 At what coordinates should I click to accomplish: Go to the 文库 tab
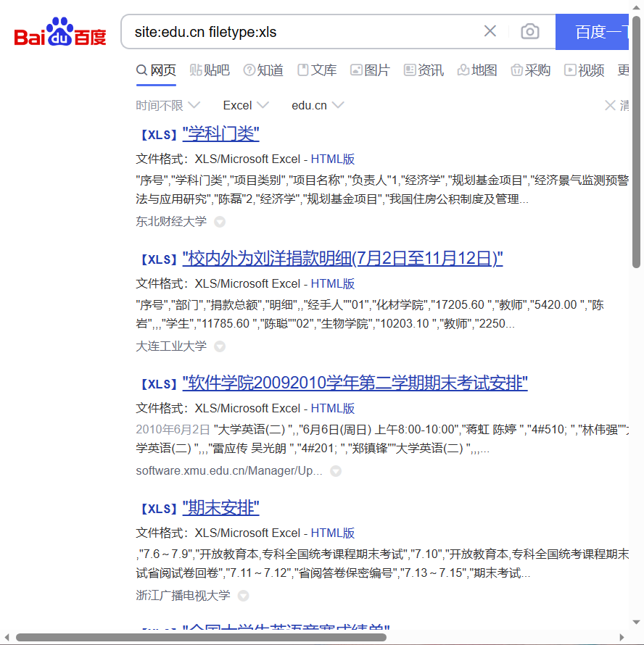click(x=317, y=70)
